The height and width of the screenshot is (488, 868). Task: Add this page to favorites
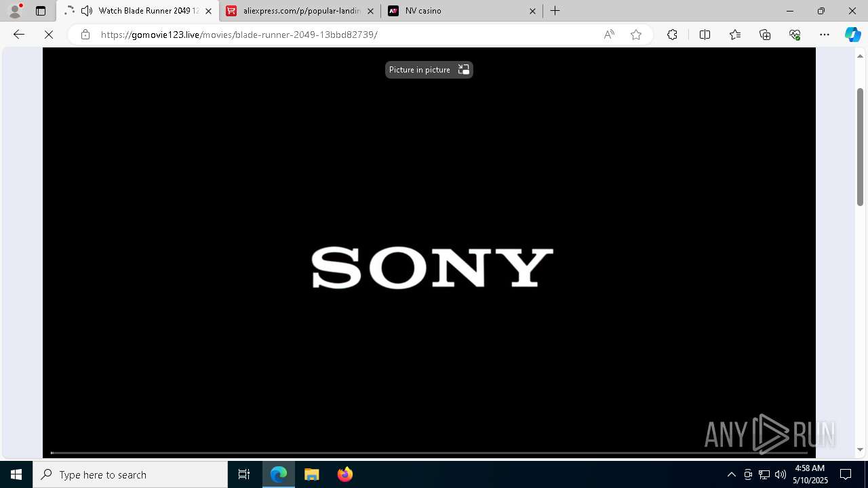tap(636, 35)
